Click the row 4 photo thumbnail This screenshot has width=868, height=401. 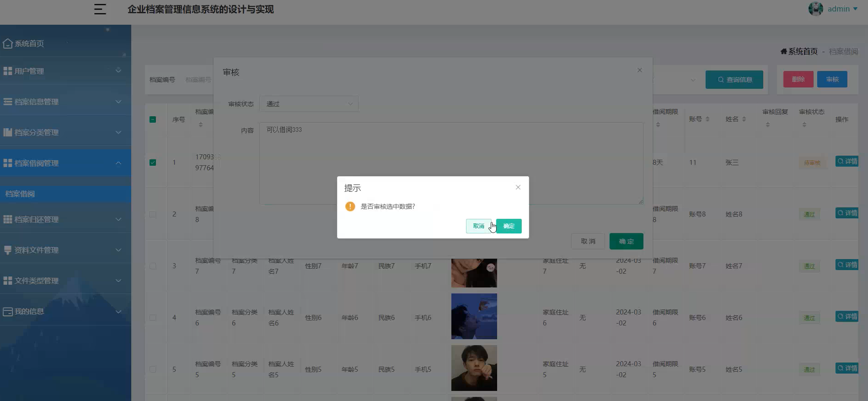coord(474,316)
